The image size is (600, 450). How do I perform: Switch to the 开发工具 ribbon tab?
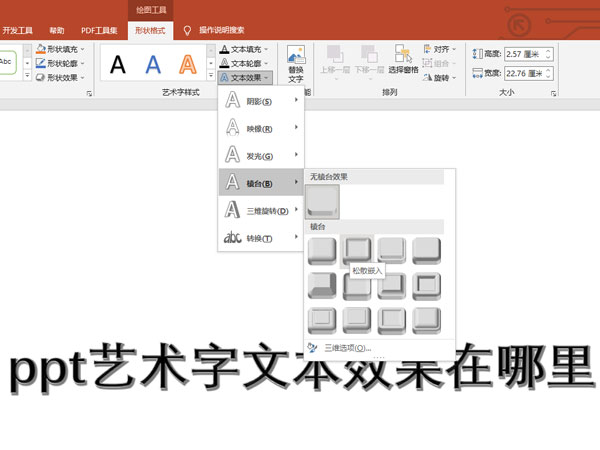pos(19,31)
